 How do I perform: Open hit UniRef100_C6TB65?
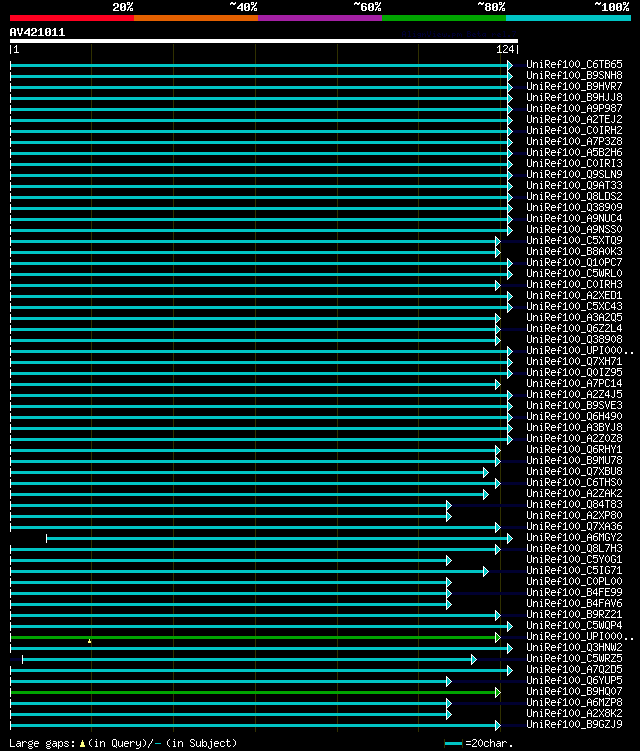click(574, 64)
